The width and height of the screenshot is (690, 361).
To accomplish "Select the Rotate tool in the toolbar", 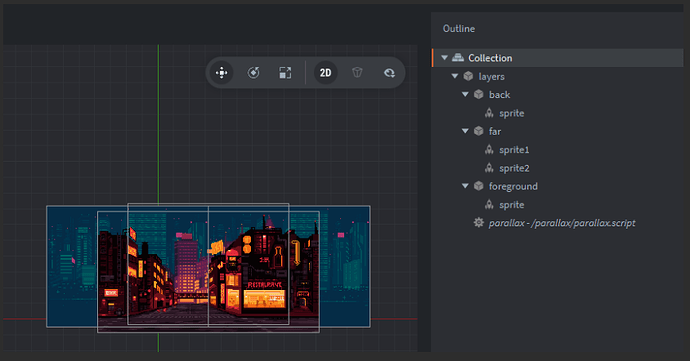I will (x=253, y=73).
